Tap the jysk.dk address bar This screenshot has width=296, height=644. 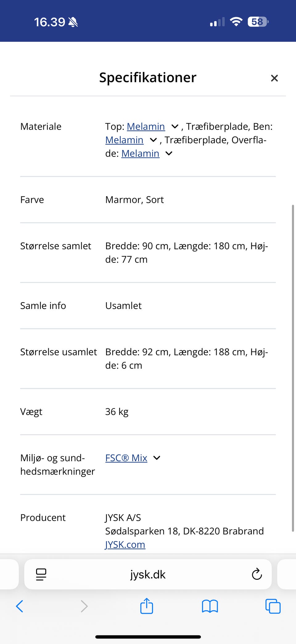pos(148,574)
